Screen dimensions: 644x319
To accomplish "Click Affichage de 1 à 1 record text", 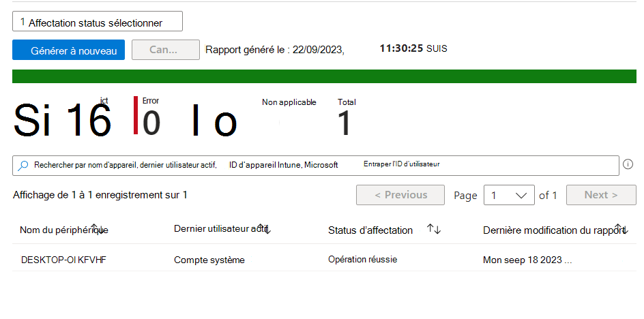I will coord(100,195).
